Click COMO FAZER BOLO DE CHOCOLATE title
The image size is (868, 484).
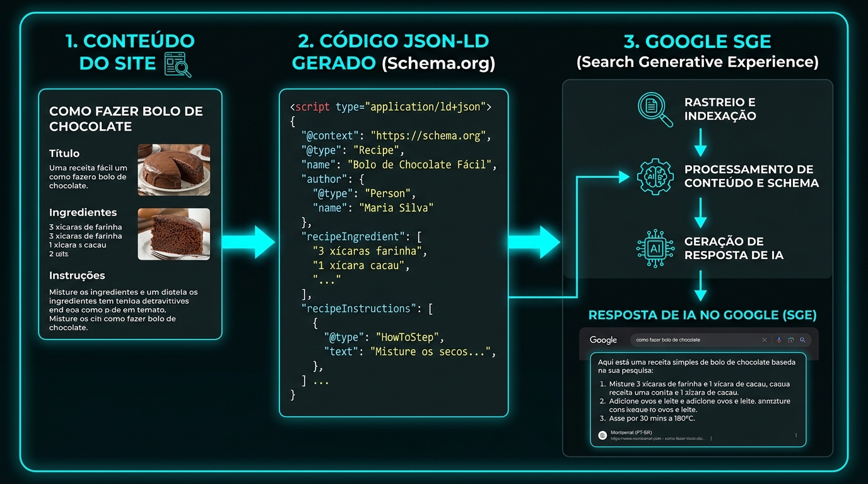126,118
